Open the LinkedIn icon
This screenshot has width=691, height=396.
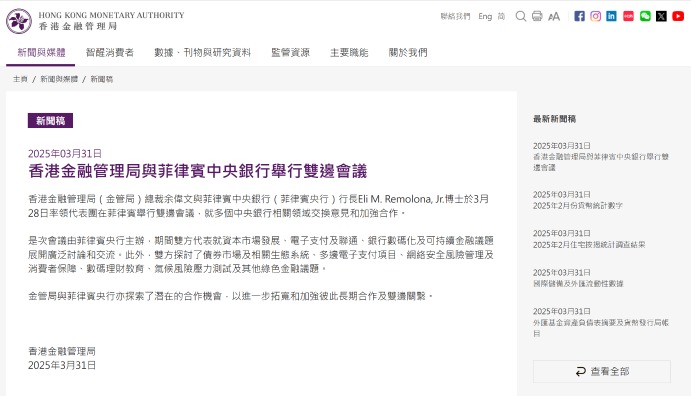611,16
